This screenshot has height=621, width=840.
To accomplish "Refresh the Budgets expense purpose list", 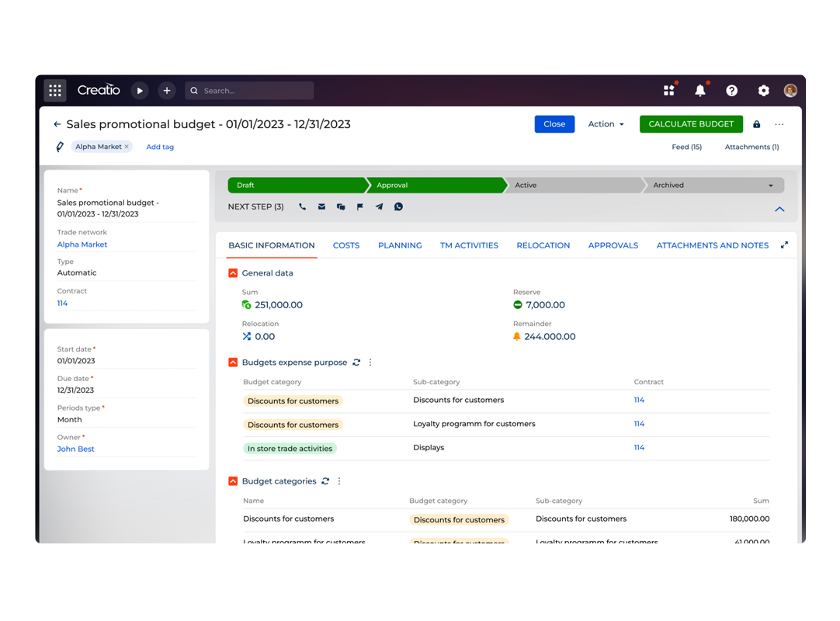I will pos(356,362).
